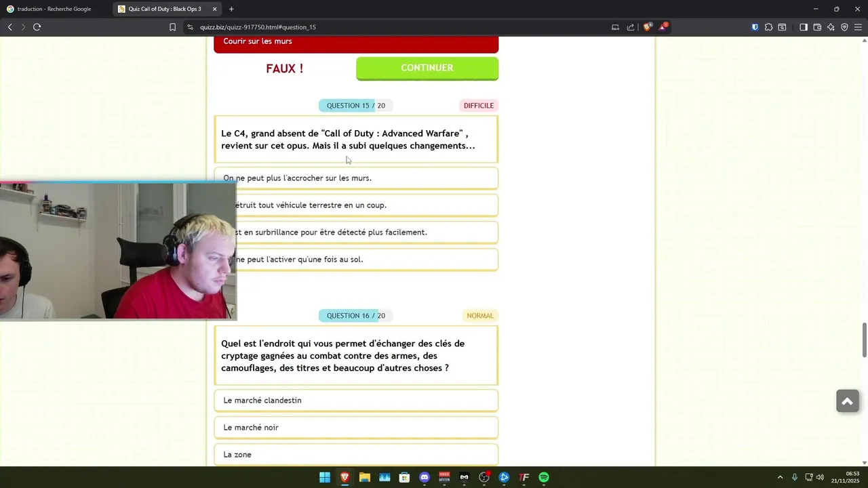Reload the quiz page

[37, 27]
